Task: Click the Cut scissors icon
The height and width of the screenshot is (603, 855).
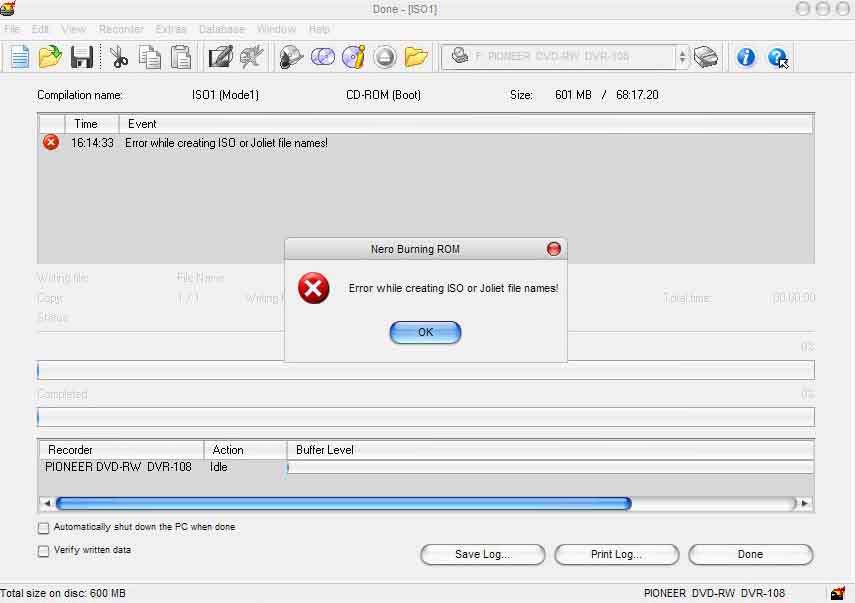Action: [118, 57]
